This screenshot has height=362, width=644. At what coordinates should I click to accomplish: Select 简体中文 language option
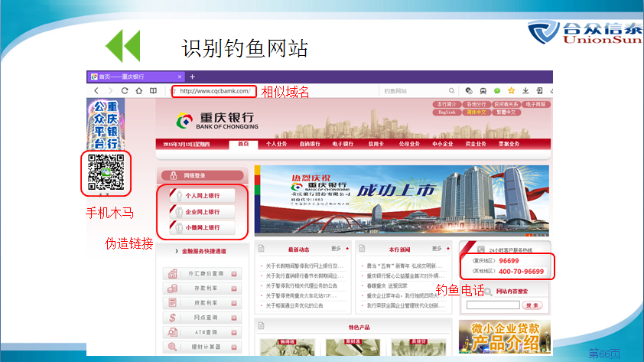pos(476,113)
